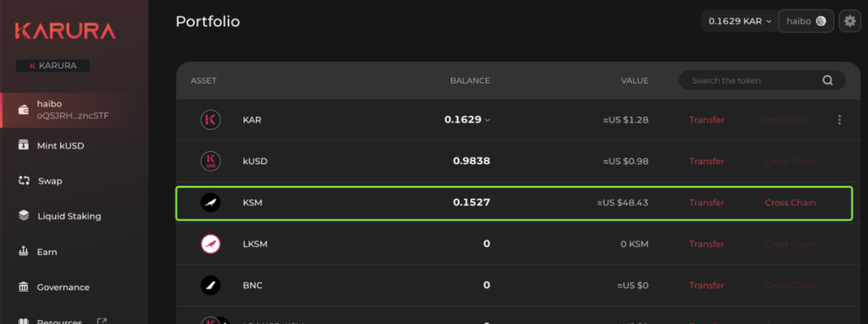Go to Liquid Staking page
Screen dimensions: 868x324
click(68, 216)
